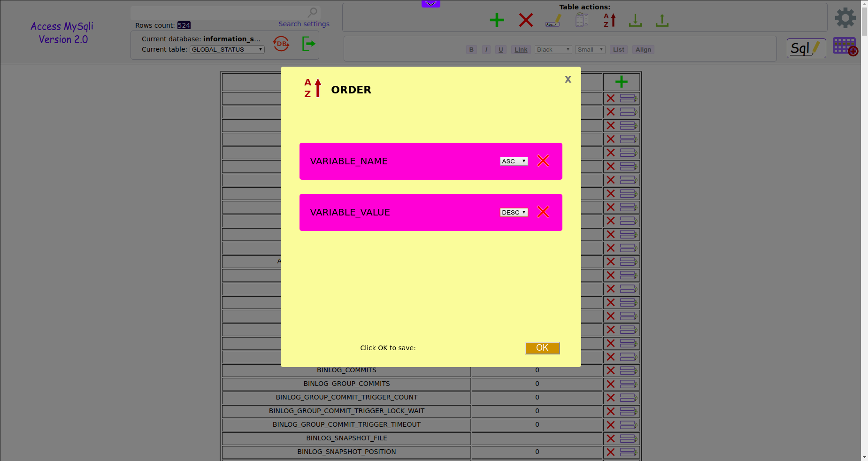868x461 pixels.
Task: Click the export upload arrow icon
Action: click(662, 20)
